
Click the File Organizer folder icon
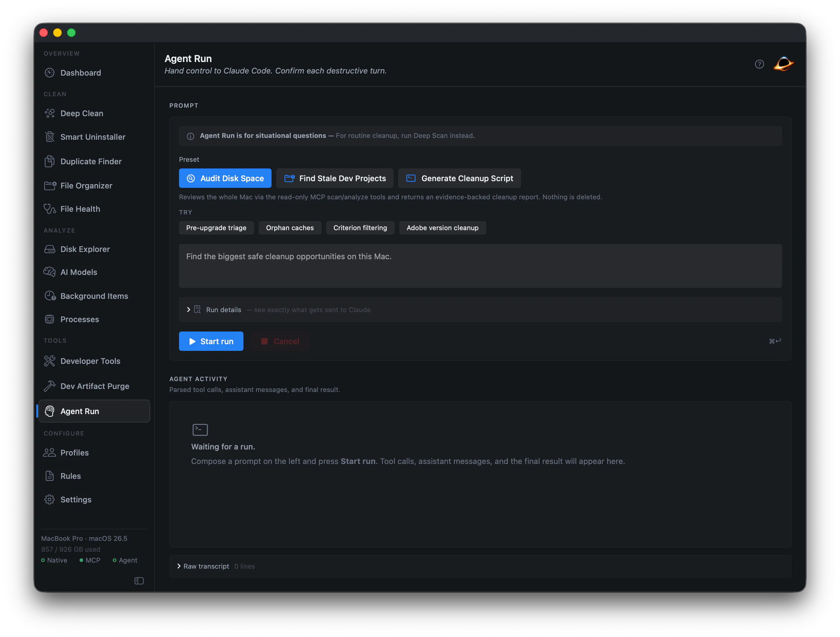[50, 186]
